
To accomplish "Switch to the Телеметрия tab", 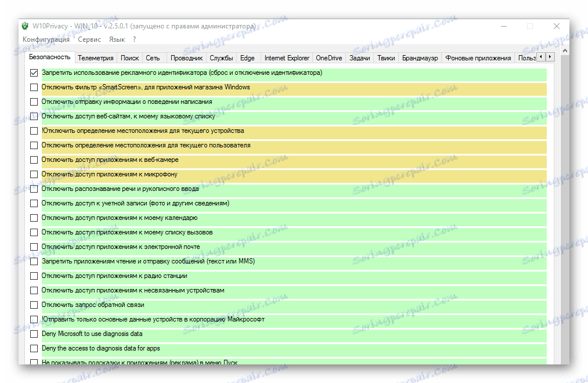I will click(96, 58).
